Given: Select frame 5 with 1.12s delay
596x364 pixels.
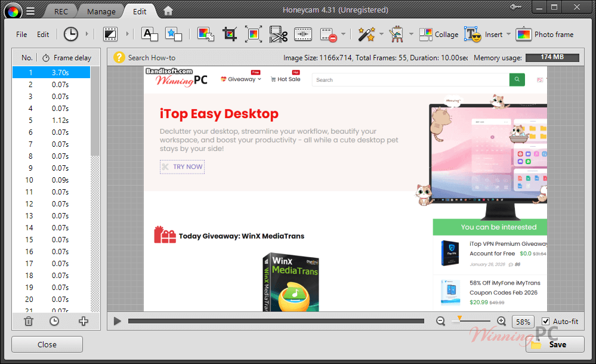Looking at the screenshot, I should point(51,120).
